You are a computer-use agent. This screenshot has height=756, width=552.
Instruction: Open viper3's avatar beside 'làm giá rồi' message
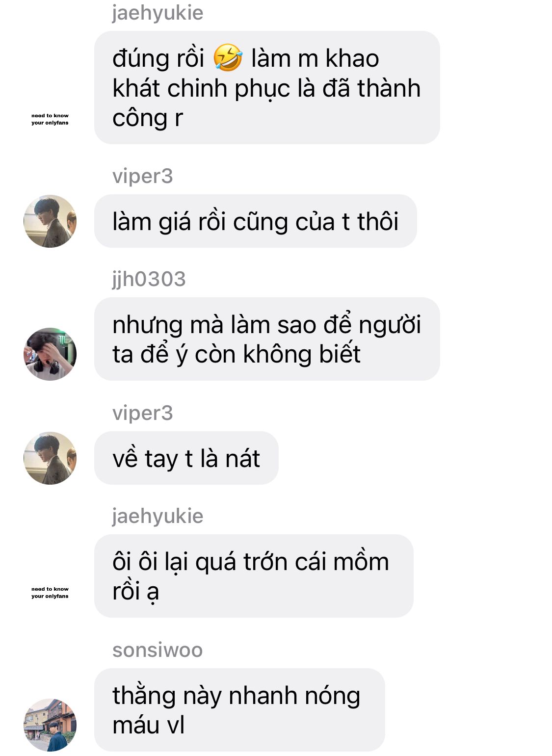point(50,221)
